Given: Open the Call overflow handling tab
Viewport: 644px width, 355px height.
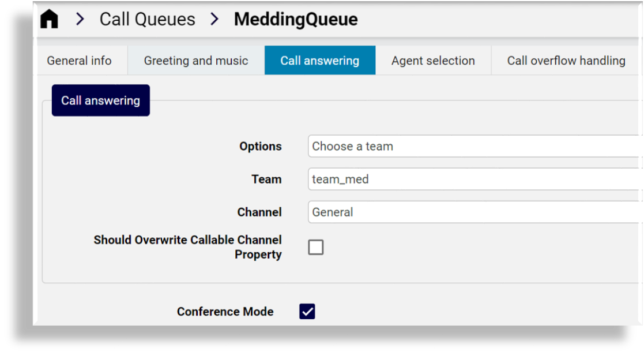Looking at the screenshot, I should point(565,60).
